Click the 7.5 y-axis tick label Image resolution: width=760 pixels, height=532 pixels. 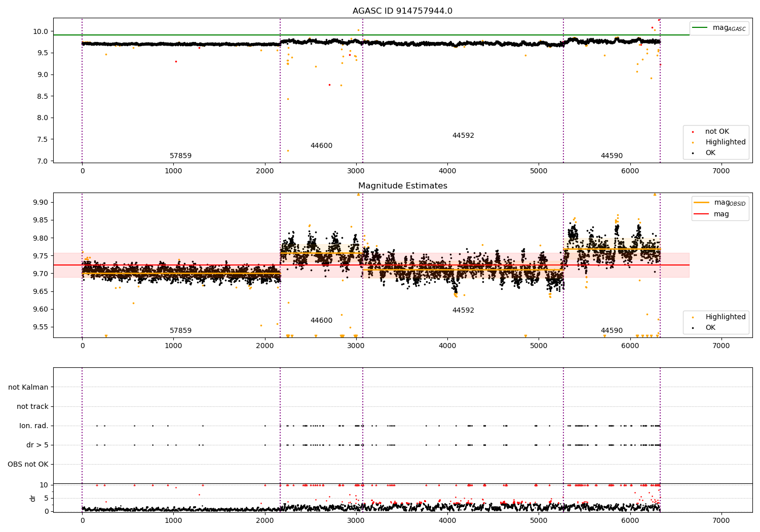coord(43,140)
